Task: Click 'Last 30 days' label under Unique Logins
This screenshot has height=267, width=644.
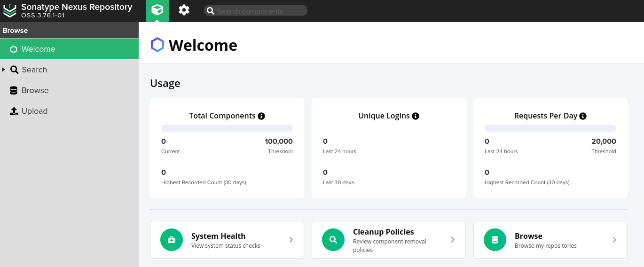Action: (x=338, y=182)
